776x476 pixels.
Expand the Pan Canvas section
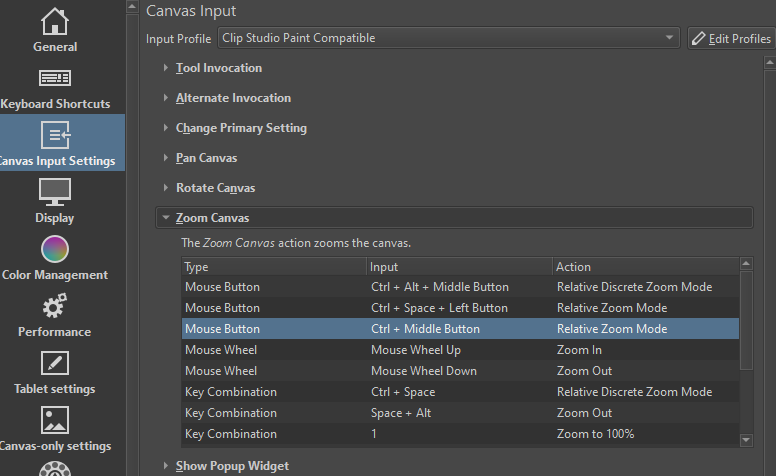point(206,158)
